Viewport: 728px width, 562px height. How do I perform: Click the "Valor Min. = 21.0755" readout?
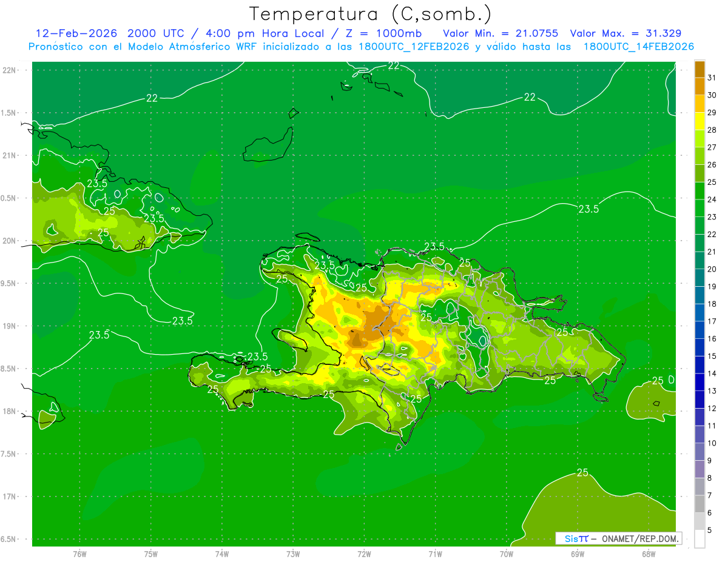[x=500, y=33]
